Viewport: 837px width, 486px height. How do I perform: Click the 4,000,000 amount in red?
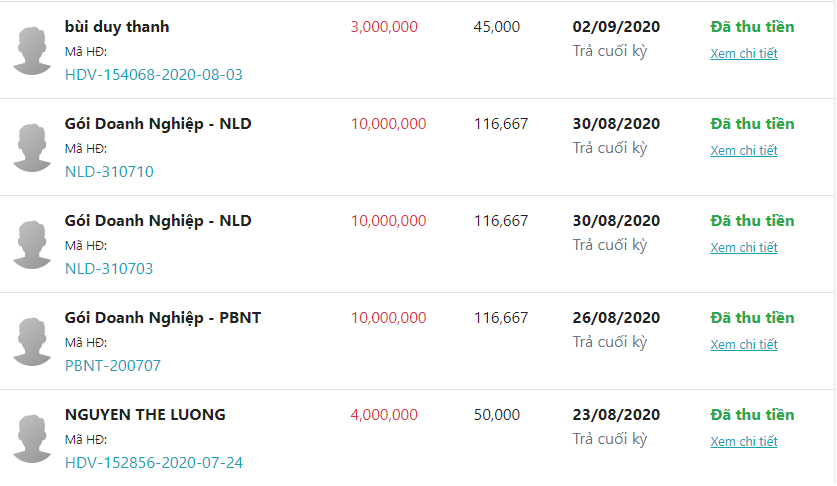(x=384, y=415)
